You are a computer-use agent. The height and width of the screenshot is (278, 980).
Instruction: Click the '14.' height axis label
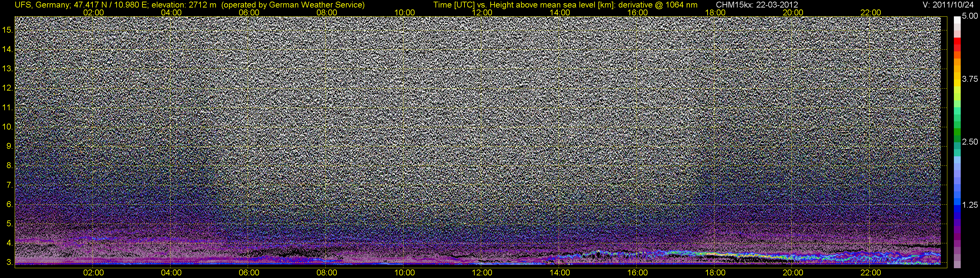pyautogui.click(x=8, y=49)
